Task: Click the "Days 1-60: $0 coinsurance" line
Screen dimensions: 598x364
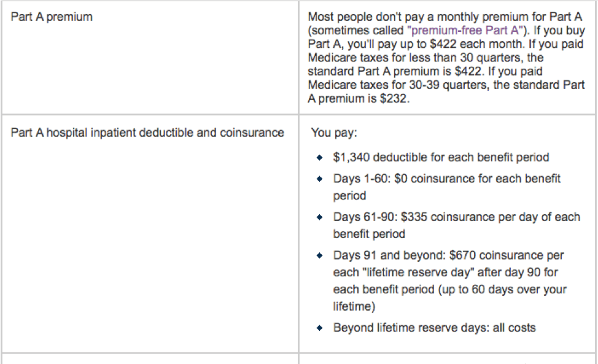Action: pos(447,179)
